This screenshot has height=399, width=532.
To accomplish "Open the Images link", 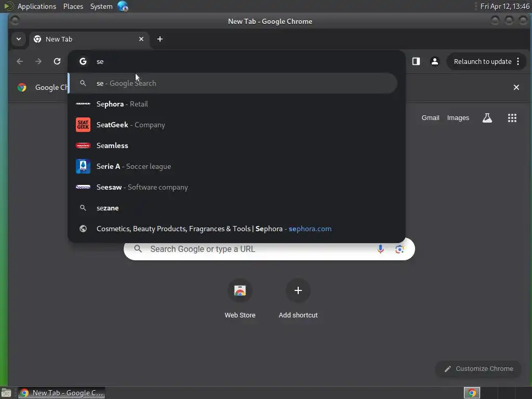I will [x=458, y=118].
